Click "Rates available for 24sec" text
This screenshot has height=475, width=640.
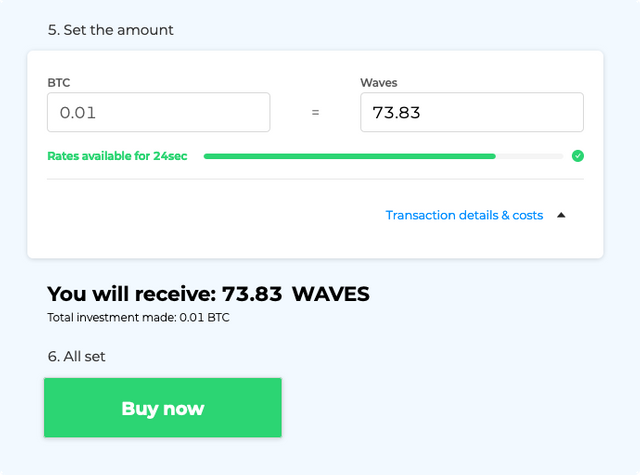click(x=117, y=156)
